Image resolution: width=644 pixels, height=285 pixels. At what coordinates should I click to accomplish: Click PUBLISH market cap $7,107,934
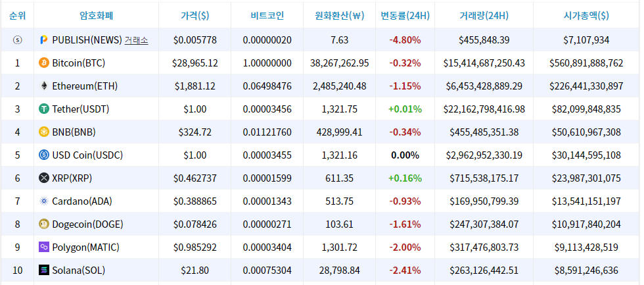coord(586,40)
